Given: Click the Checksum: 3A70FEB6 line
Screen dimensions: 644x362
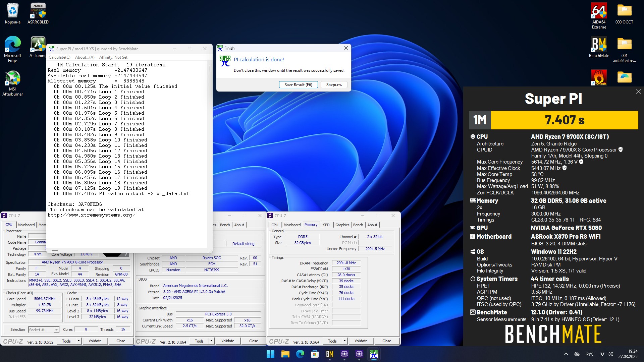Looking at the screenshot, I should [75, 204].
